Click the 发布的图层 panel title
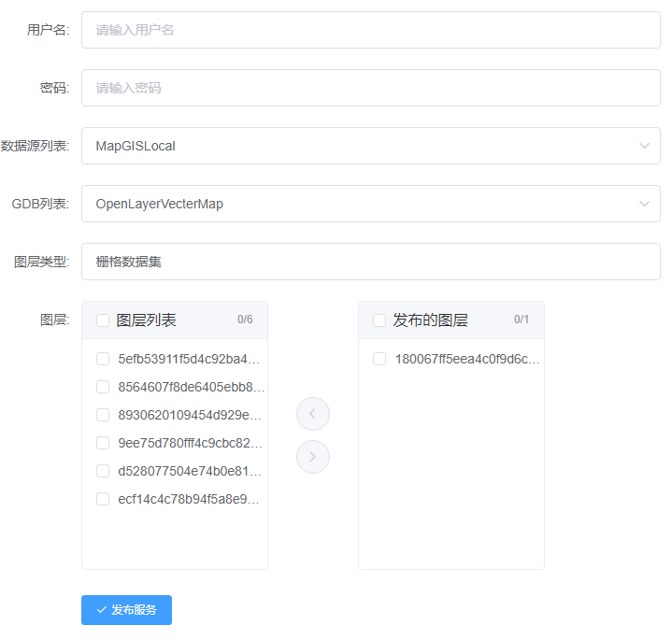The width and height of the screenshot is (672, 640). pyautogui.click(x=430, y=320)
